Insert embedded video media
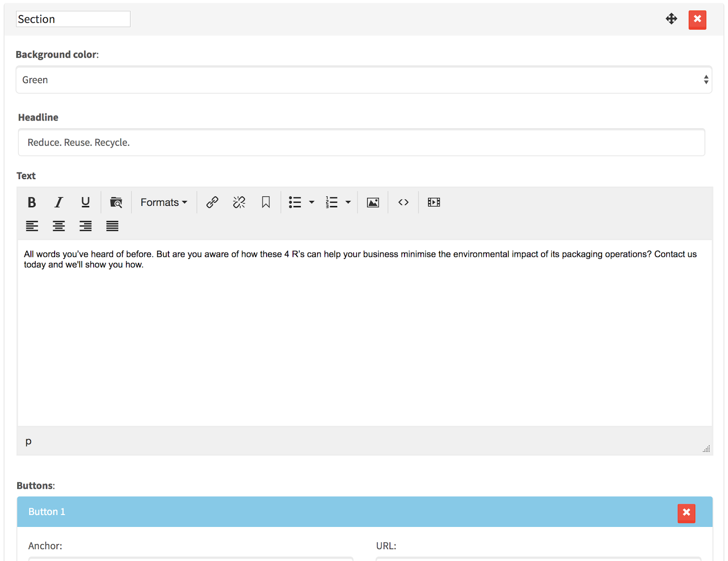This screenshot has height=561, width=728. [x=433, y=202]
